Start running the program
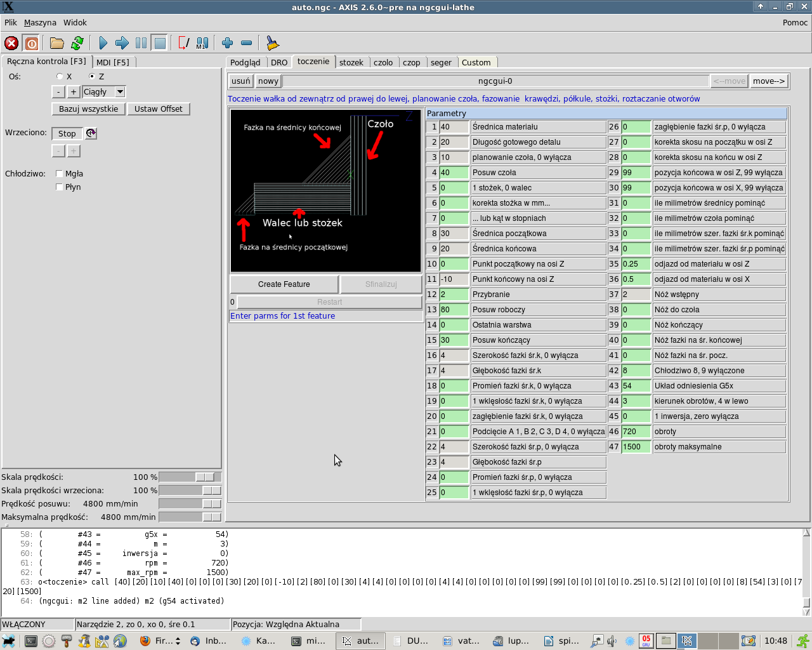The width and height of the screenshot is (812, 650). point(103,43)
